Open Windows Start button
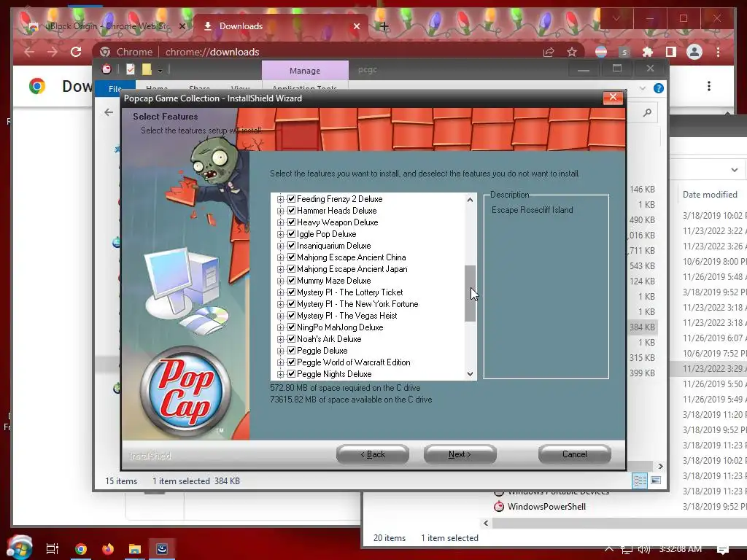747x560 pixels. (19, 548)
